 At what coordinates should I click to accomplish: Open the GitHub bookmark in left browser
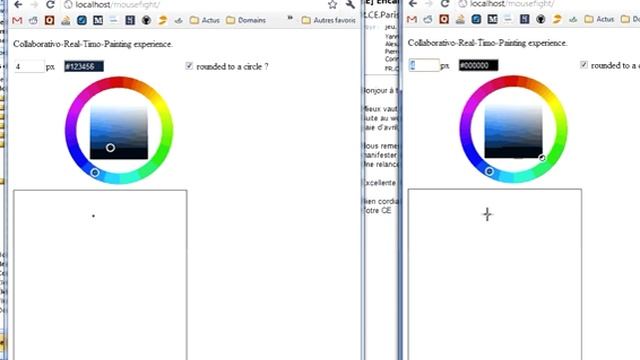(146, 20)
